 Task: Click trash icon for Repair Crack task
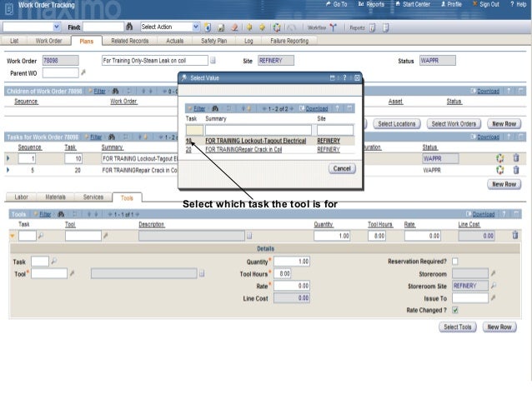[x=515, y=170]
